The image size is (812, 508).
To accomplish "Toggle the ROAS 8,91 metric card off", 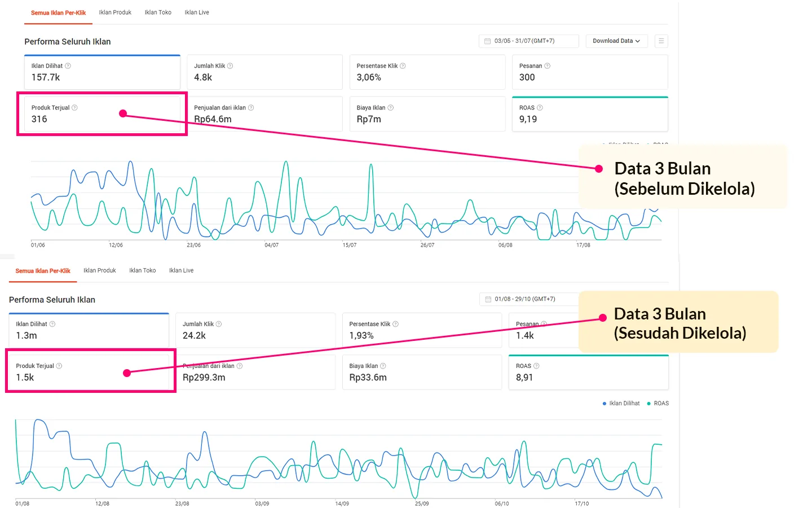I will (588, 372).
